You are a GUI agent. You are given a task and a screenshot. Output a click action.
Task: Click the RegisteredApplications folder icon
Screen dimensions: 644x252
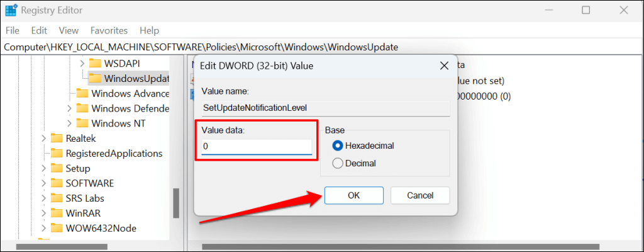click(x=57, y=153)
